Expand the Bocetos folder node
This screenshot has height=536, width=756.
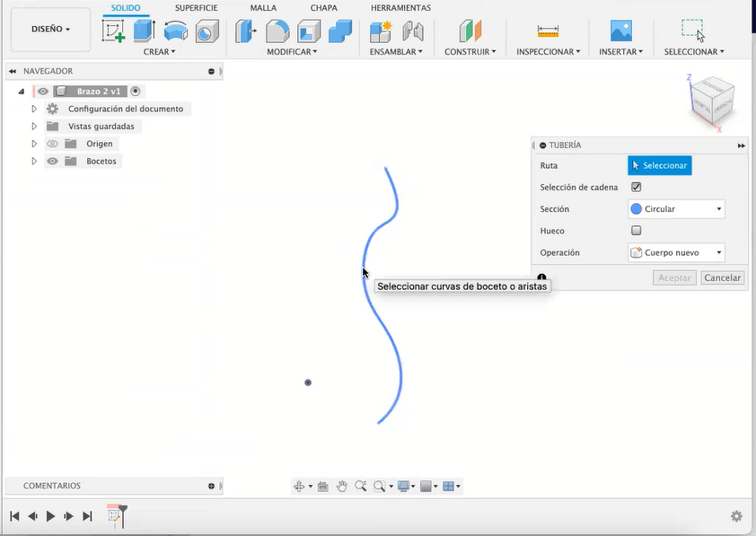pyautogui.click(x=34, y=161)
